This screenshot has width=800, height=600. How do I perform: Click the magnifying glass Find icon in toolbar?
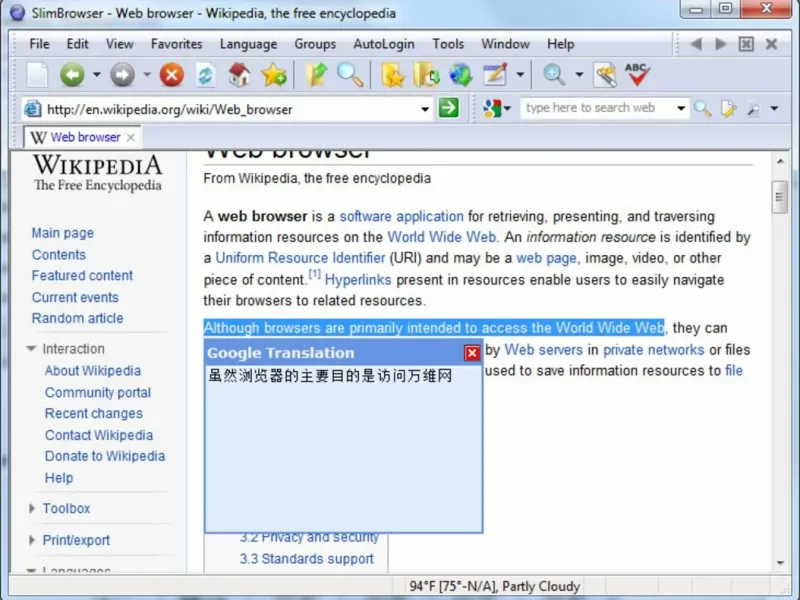coord(350,75)
